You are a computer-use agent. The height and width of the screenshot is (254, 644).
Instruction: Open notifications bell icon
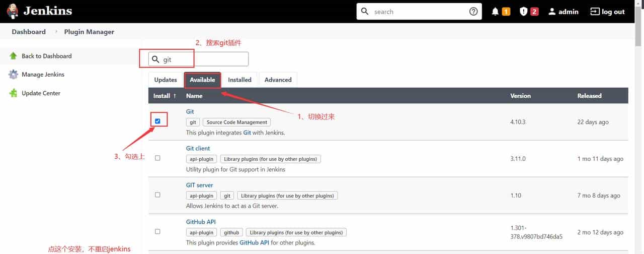click(495, 12)
